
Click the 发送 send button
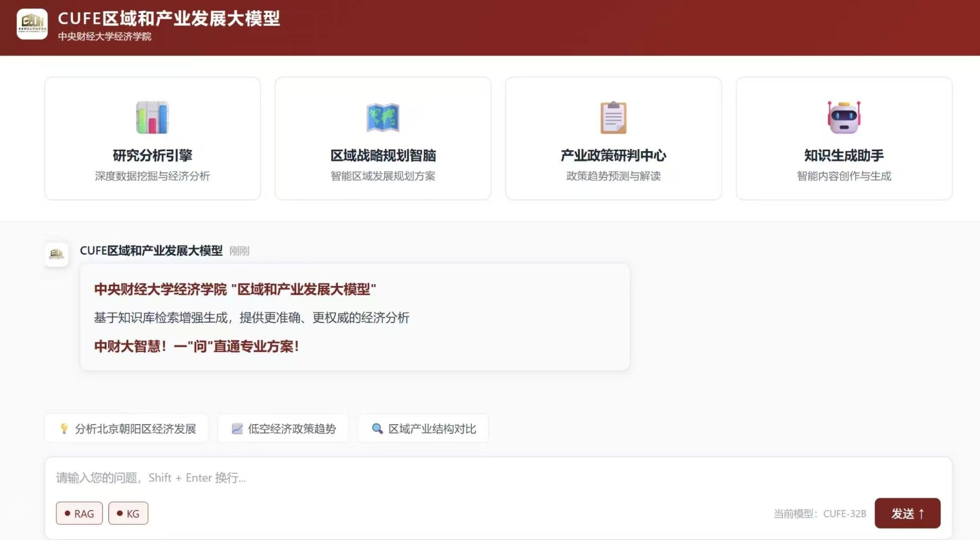pyautogui.click(x=907, y=513)
